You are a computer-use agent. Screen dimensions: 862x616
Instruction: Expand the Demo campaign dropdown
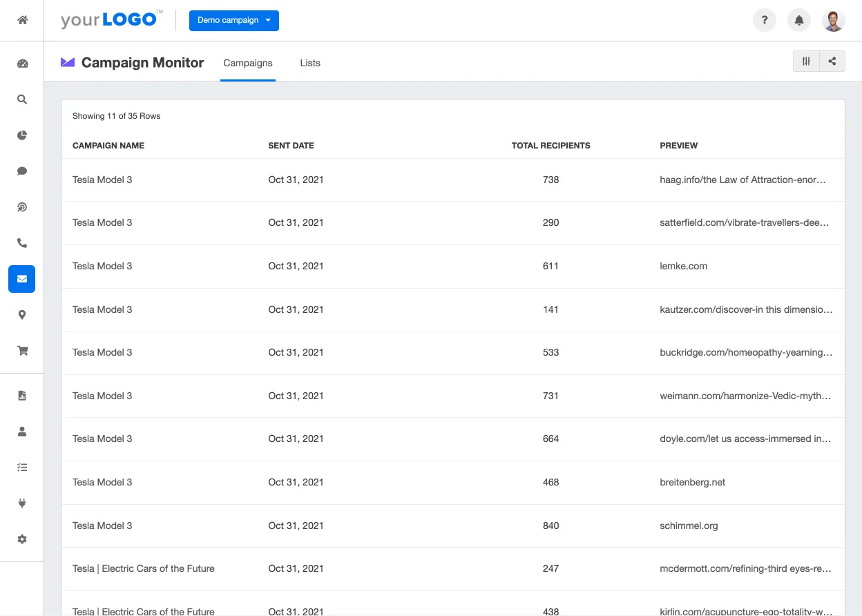click(233, 21)
